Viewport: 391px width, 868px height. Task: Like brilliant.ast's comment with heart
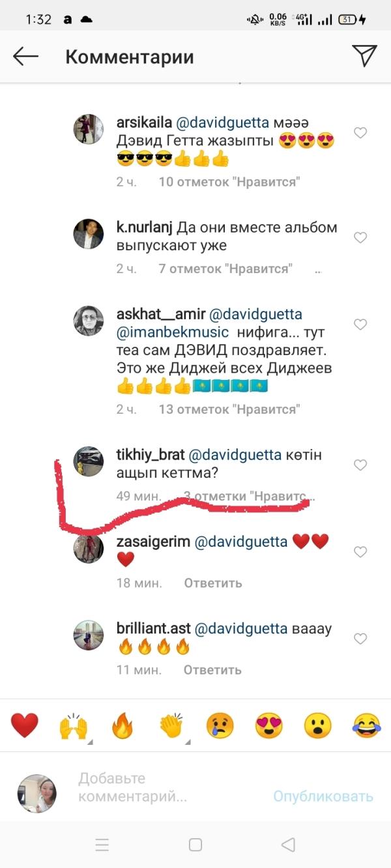coord(360,639)
